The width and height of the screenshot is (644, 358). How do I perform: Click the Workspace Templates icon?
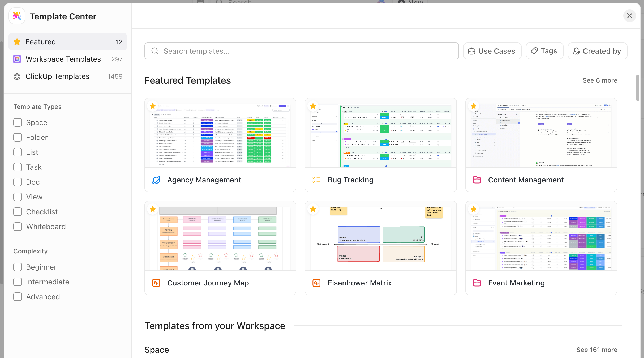click(17, 59)
